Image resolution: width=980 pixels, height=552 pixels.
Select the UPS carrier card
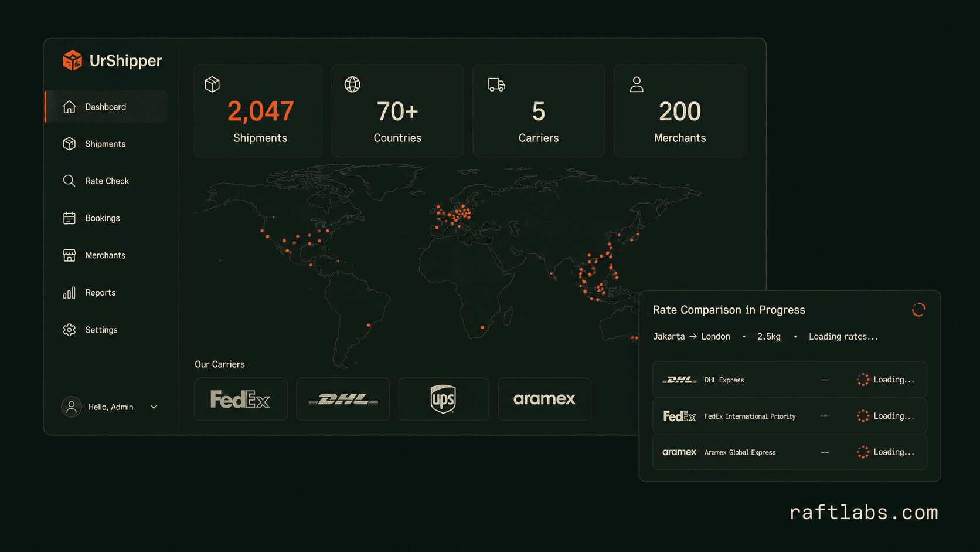[444, 399]
